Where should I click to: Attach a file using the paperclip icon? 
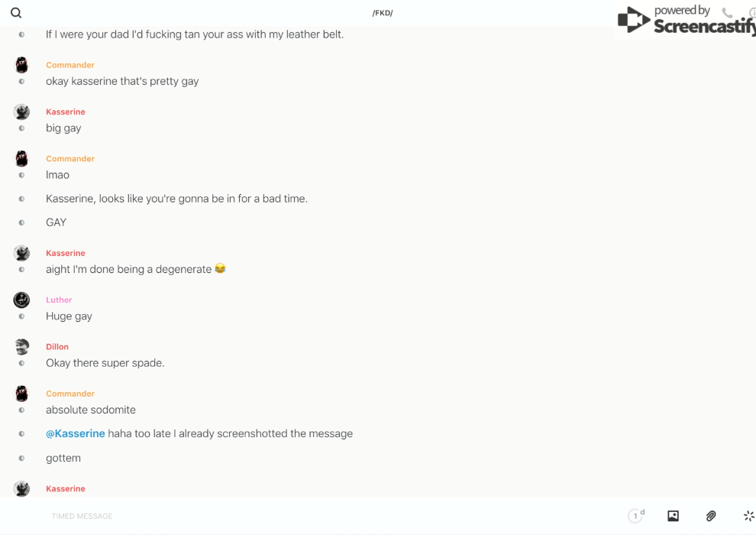(x=711, y=516)
